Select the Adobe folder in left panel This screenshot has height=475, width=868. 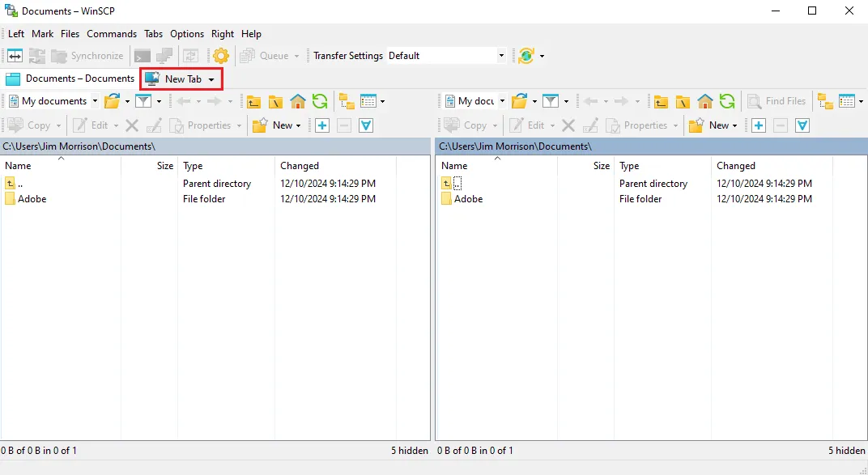click(x=32, y=199)
